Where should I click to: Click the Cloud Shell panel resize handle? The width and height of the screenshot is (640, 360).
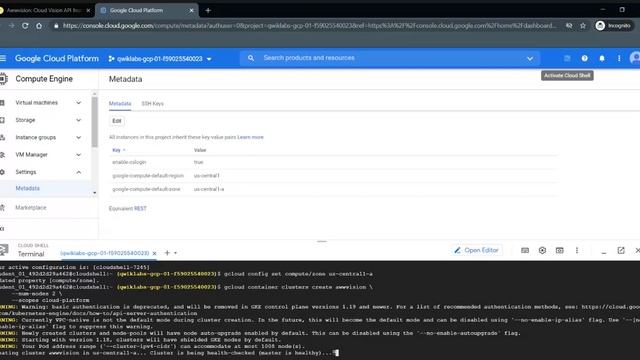click(322, 241)
